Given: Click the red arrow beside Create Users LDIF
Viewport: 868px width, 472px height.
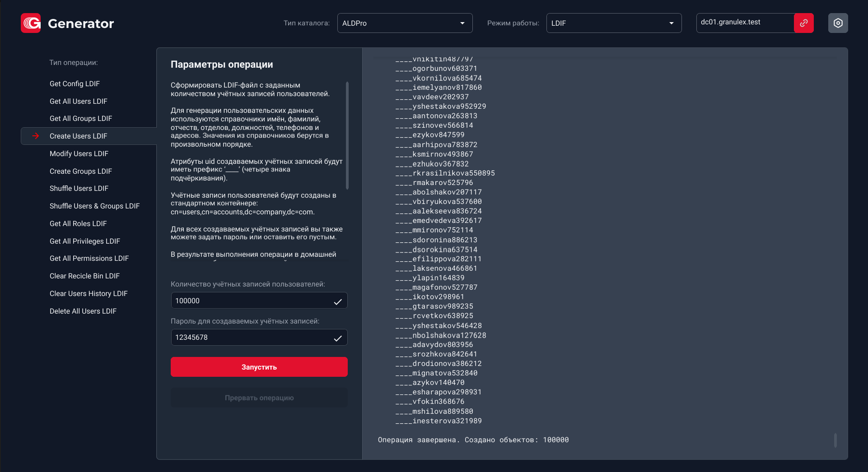Looking at the screenshot, I should click(x=36, y=136).
